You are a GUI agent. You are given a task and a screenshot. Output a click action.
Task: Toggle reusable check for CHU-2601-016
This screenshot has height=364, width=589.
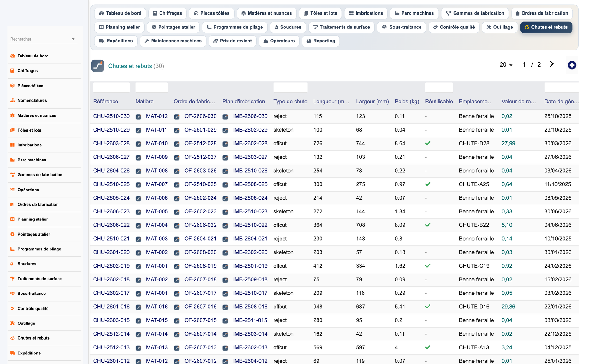pyautogui.click(x=428, y=307)
